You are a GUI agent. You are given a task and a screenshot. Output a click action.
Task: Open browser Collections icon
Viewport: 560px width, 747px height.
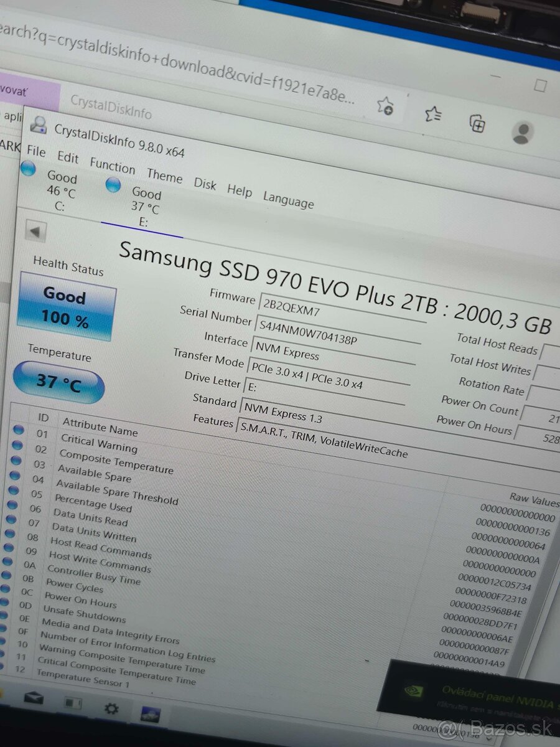[477, 123]
